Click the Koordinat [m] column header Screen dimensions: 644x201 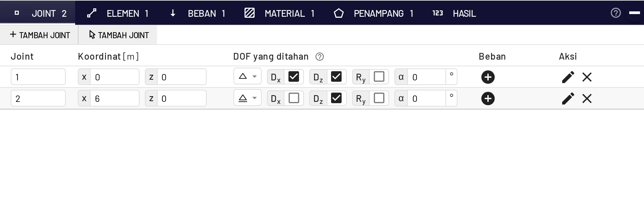coord(108,56)
